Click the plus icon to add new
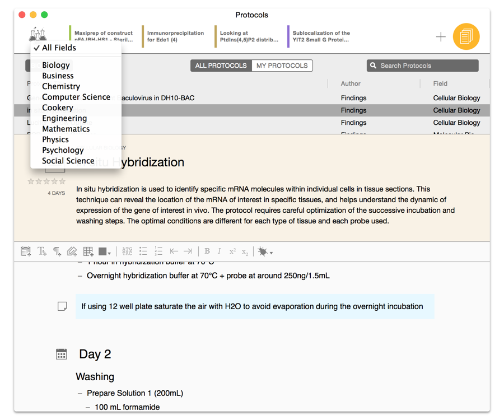 click(x=441, y=37)
